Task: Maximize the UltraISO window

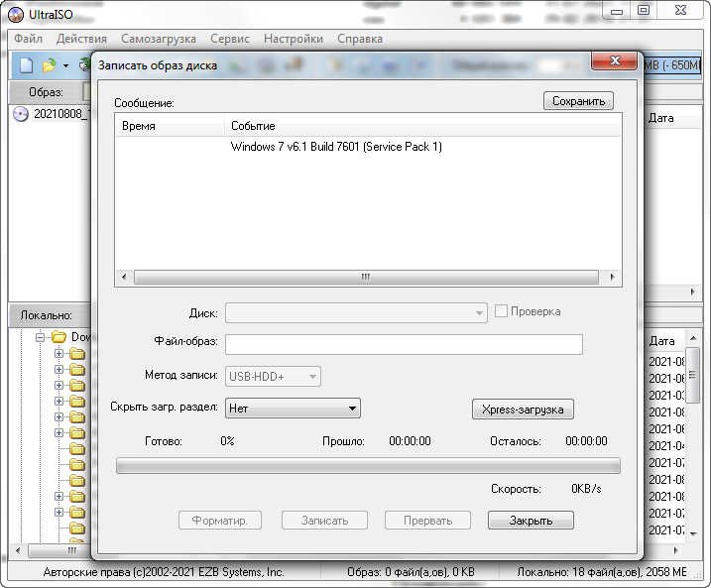Action: 643,11
